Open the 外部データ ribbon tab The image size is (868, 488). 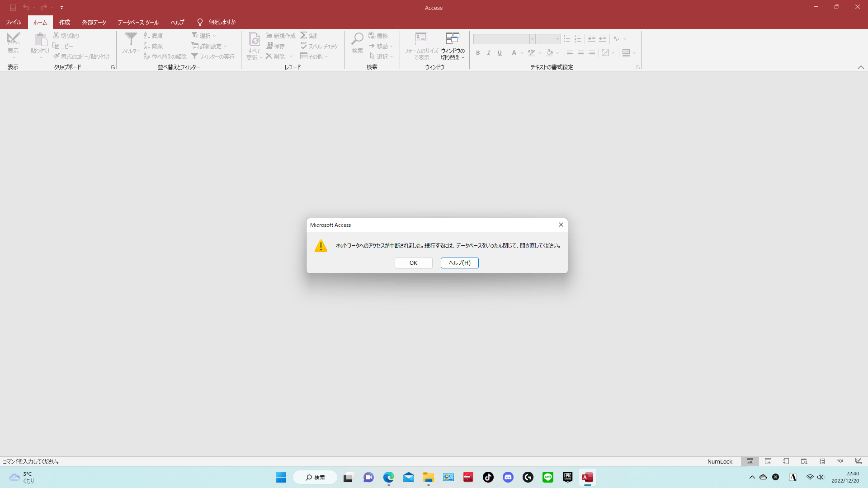coord(94,22)
